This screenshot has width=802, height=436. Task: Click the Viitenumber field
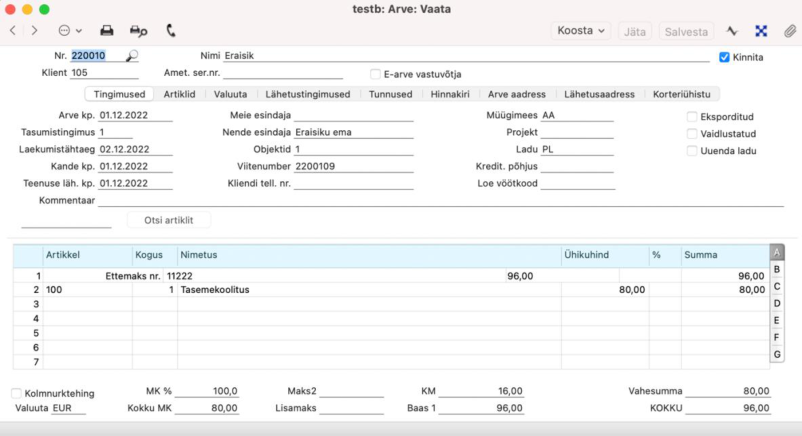pyautogui.click(x=353, y=166)
